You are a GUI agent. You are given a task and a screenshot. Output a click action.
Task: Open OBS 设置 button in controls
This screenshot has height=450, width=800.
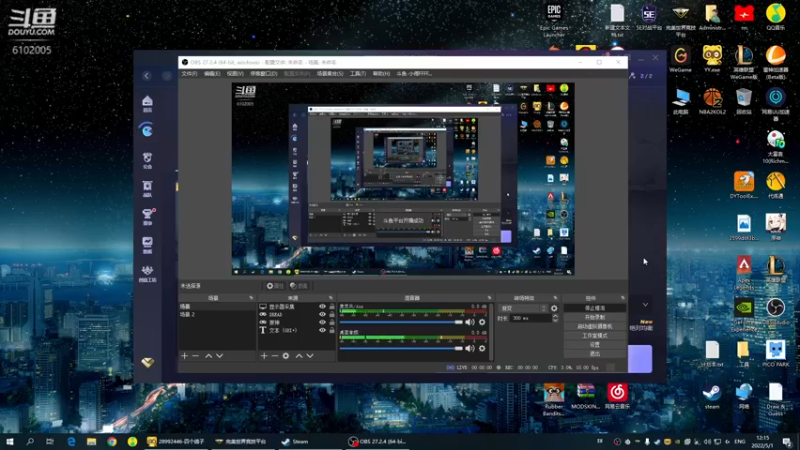[x=595, y=345]
